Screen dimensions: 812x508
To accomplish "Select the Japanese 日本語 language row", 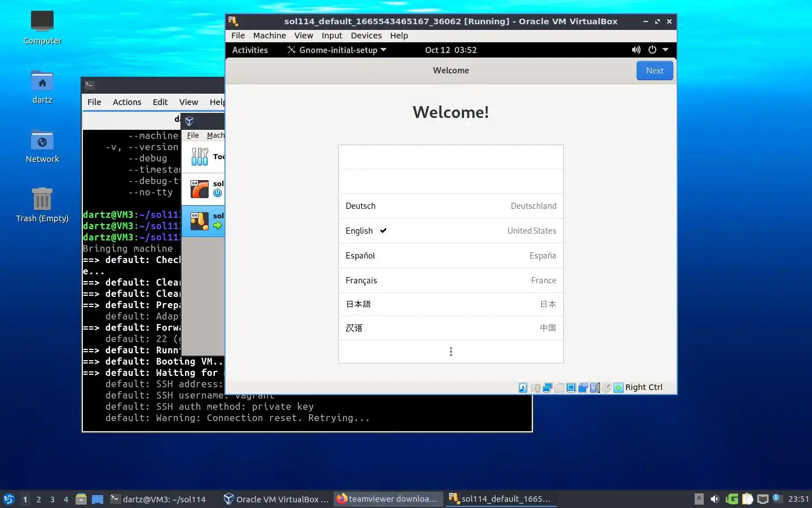I will tap(451, 304).
